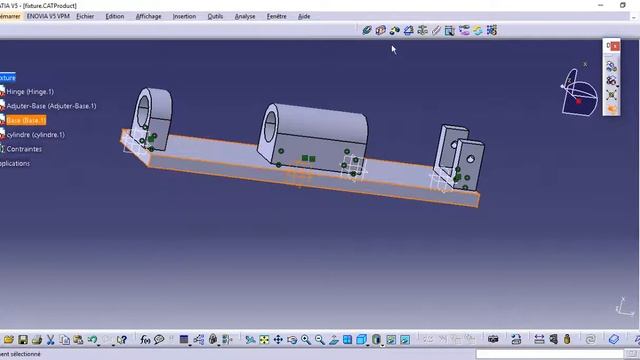Click the Paste icon

click(78, 340)
